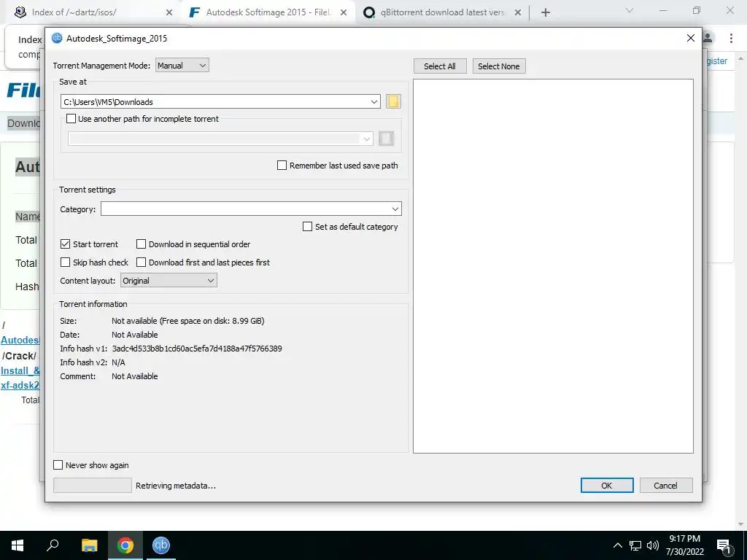The width and height of the screenshot is (747, 560).
Task: Click the Retrieving metadata status text
Action: [x=176, y=486]
